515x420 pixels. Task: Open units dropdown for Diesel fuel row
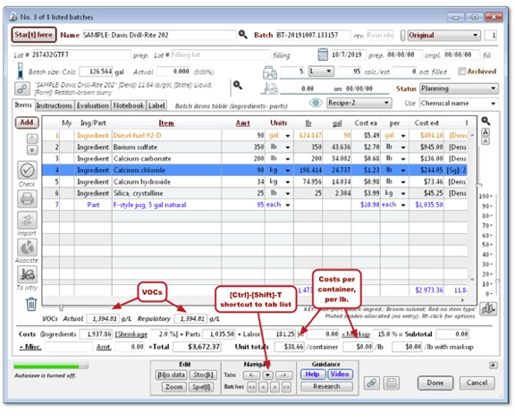coord(287,136)
